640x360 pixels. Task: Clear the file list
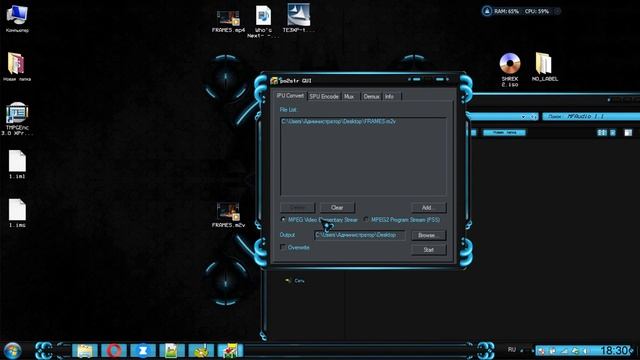[337, 208]
